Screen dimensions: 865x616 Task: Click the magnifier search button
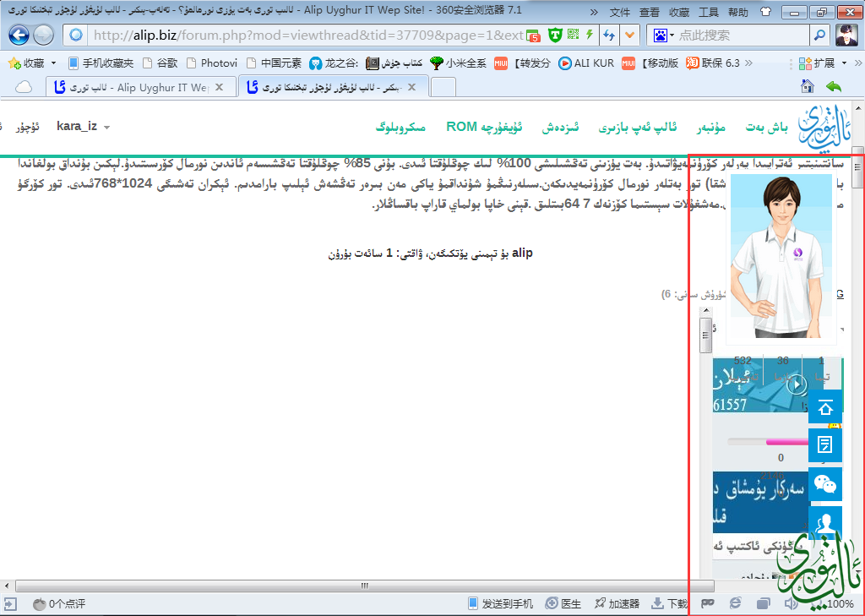pyautogui.click(x=819, y=35)
